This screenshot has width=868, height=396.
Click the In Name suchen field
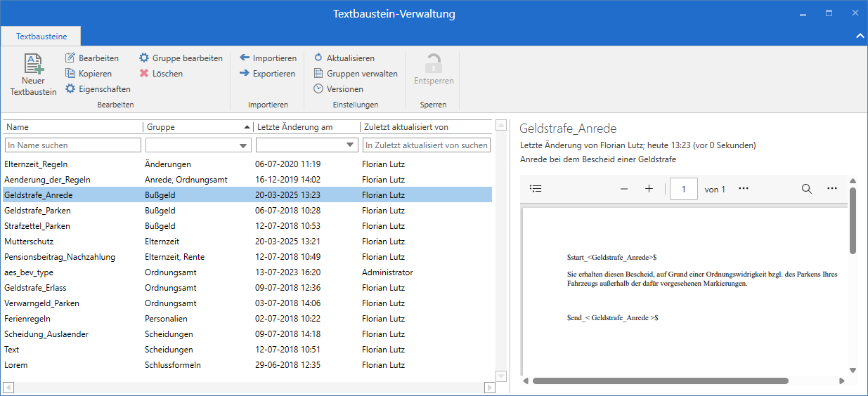(x=72, y=145)
